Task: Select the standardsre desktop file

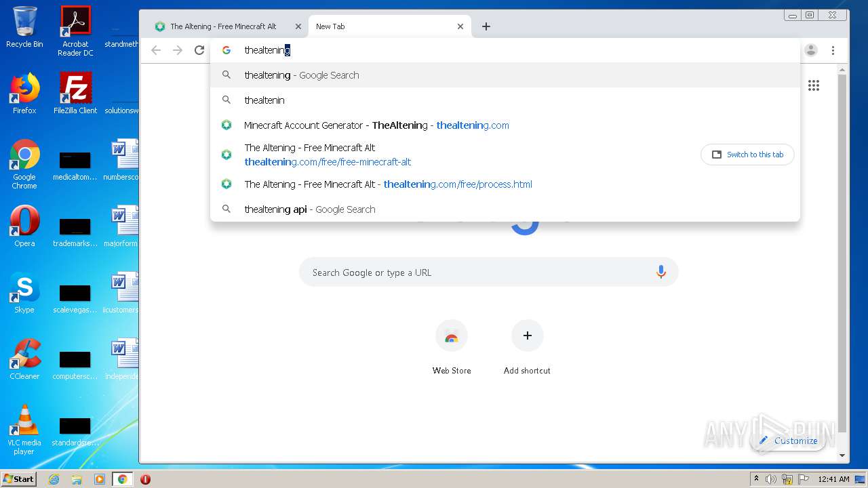Action: point(75,431)
